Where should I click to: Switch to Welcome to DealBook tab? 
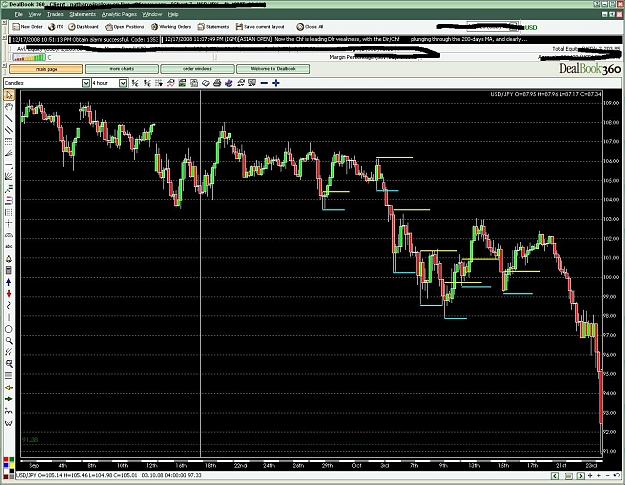coord(273,69)
